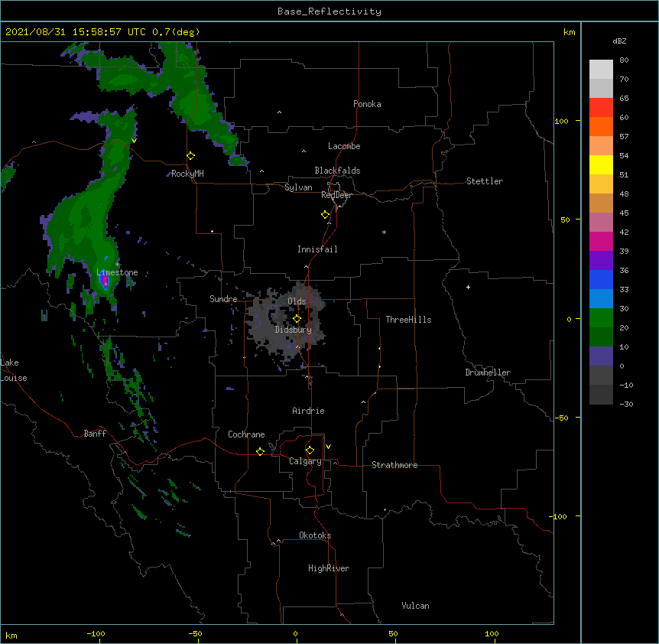Click the Lake Louise label
This screenshot has width=659, height=644.
(14, 370)
